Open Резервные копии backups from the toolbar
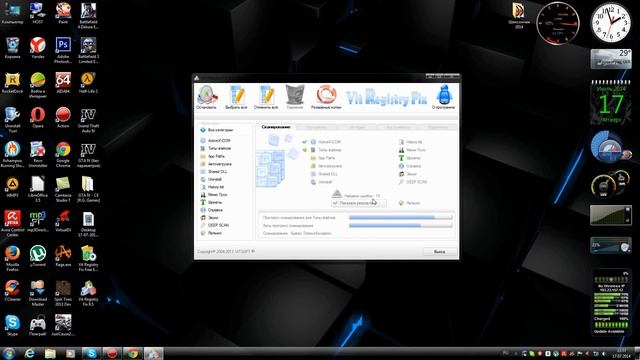The height and width of the screenshot is (360, 640). pos(326,97)
